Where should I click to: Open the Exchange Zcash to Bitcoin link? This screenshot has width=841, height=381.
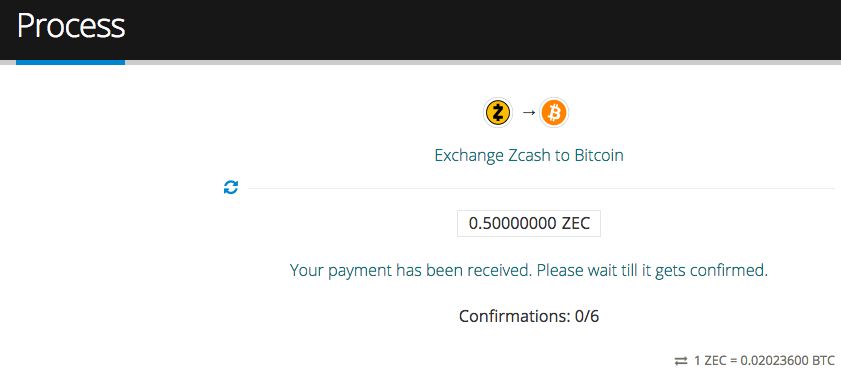(x=529, y=156)
